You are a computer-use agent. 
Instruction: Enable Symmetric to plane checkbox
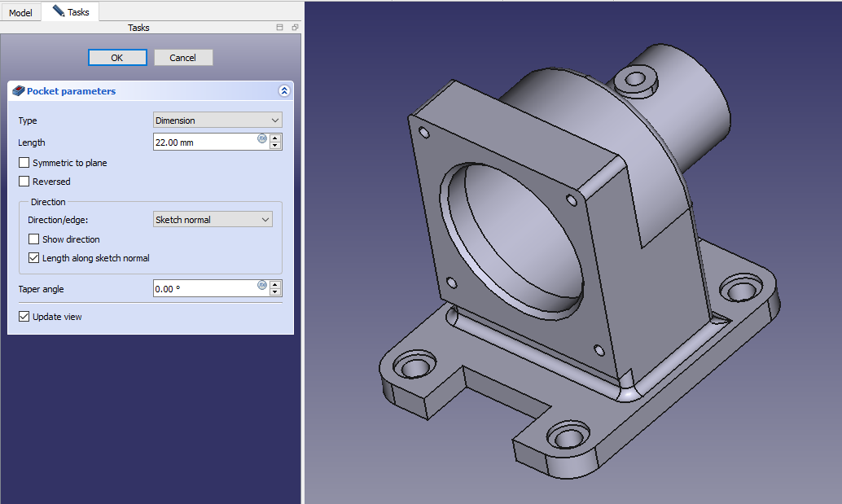click(x=24, y=163)
